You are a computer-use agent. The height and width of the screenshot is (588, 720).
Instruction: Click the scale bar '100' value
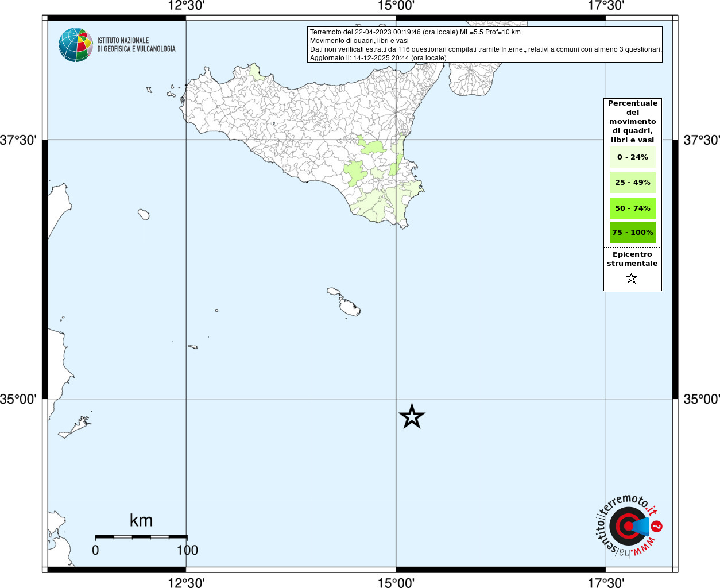[x=187, y=550]
